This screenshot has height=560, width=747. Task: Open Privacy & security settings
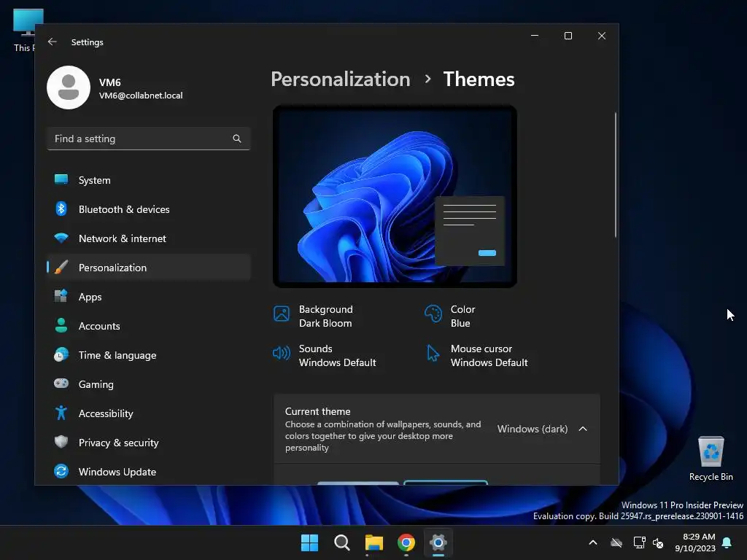tap(149, 443)
